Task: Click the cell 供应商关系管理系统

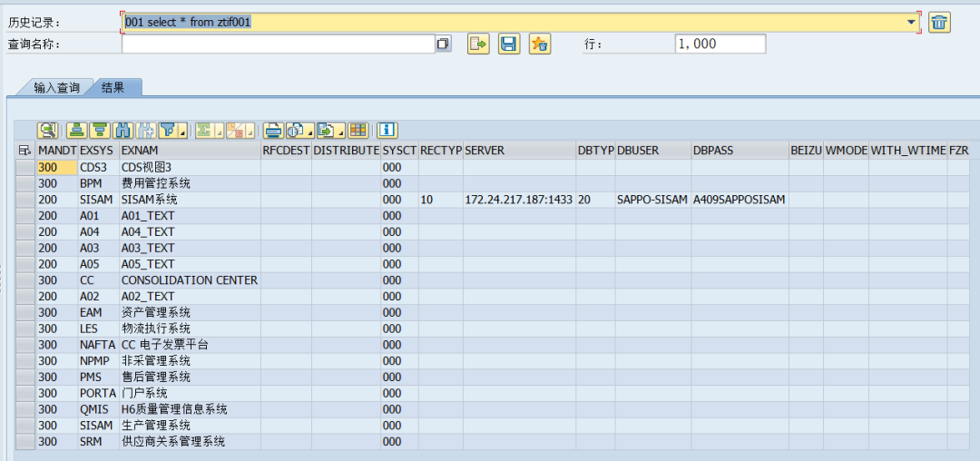Action: click(x=190, y=442)
